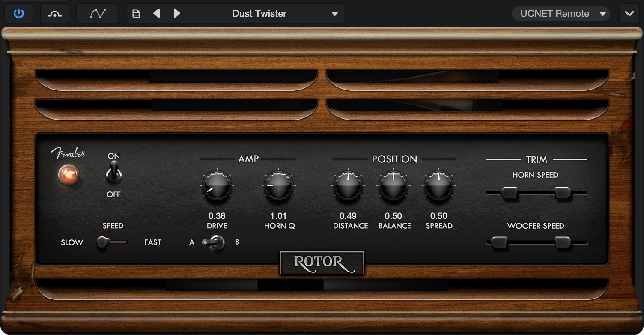This screenshot has width=644, height=335.
Task: Click the left Woofer Speed slider handle
Action: pyautogui.click(x=499, y=242)
